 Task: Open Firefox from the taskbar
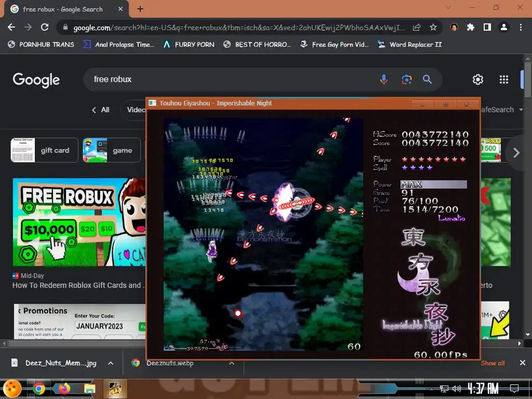pyautogui.click(x=64, y=389)
